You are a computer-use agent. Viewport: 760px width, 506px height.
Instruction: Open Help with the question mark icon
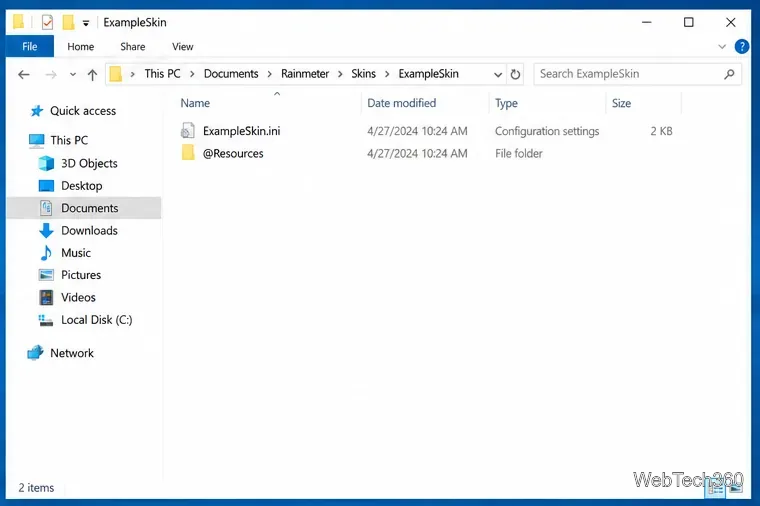pyautogui.click(x=741, y=47)
